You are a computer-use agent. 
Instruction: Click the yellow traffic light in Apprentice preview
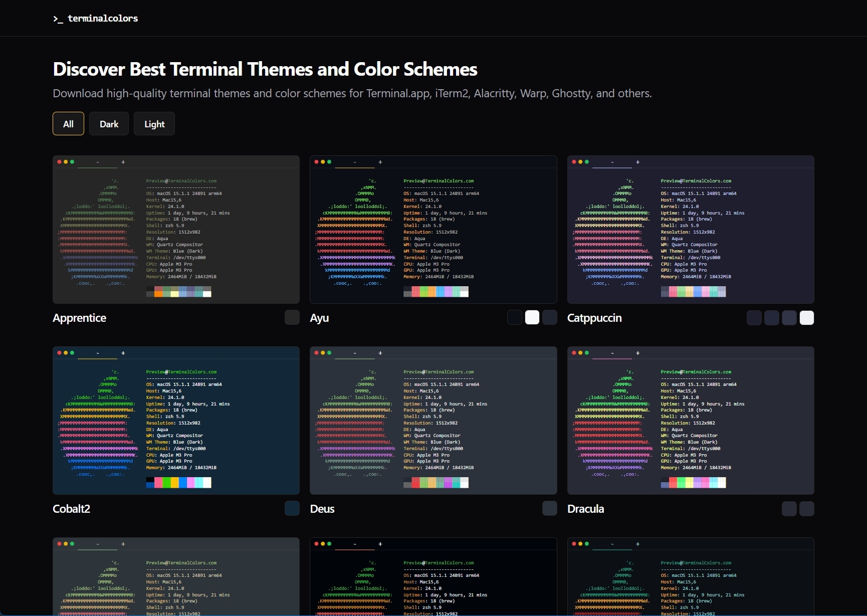click(65, 162)
